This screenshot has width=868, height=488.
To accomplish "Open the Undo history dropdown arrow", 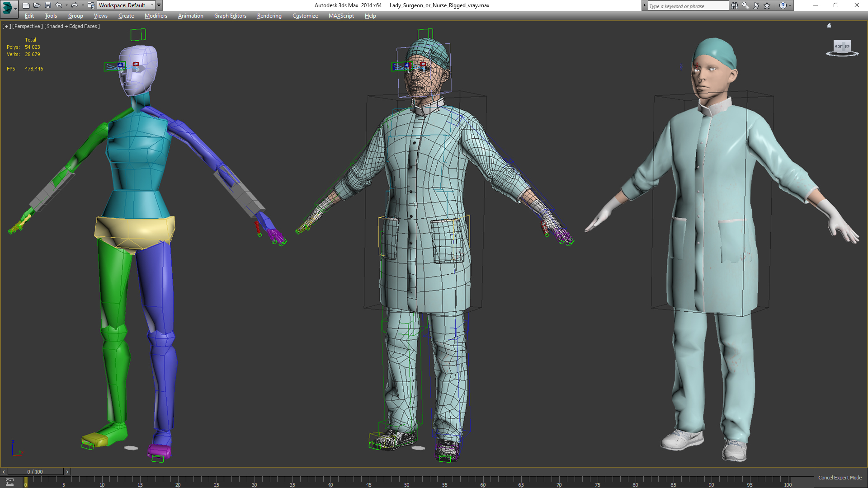I will coord(66,5).
